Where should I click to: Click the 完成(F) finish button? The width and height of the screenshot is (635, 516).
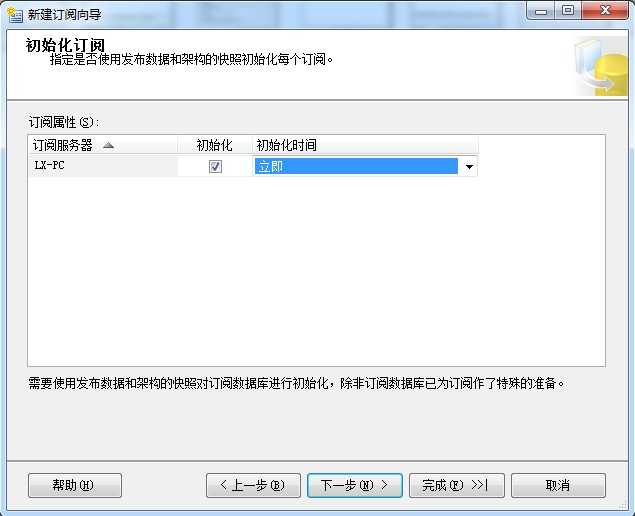pyautogui.click(x=457, y=485)
